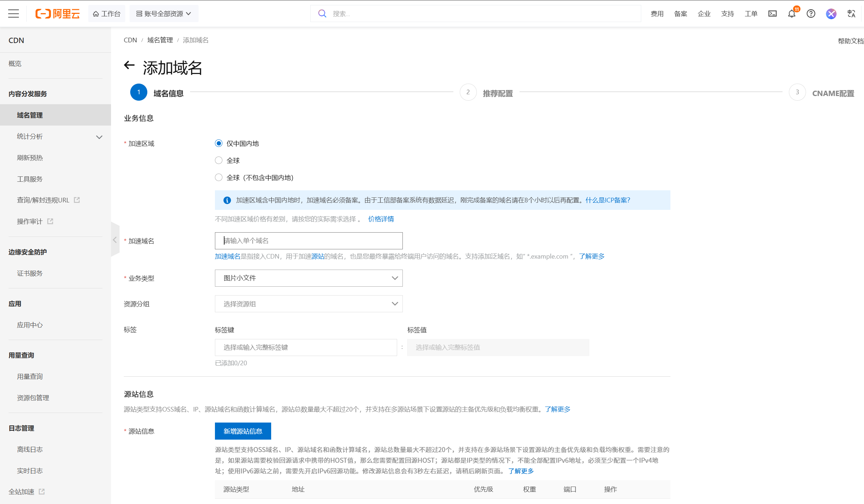Screen dimensions: 864x504
Task: Click the back arrow beside 添加域名
Action: point(129,65)
